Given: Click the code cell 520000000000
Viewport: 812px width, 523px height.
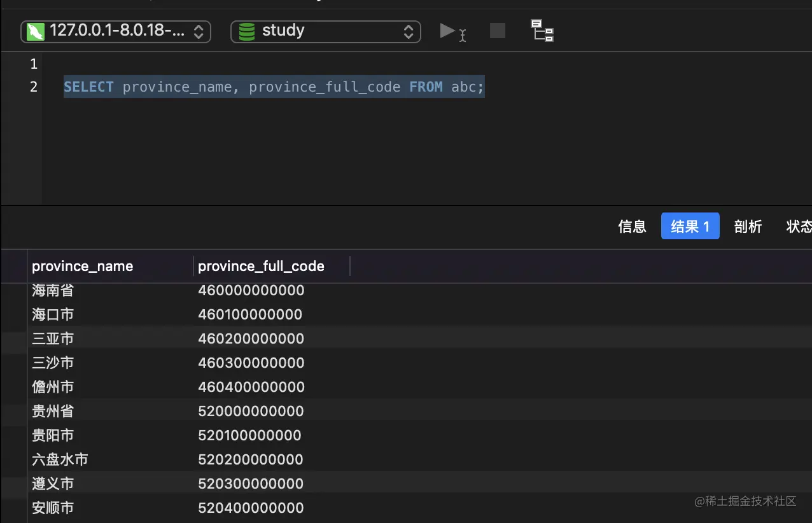Looking at the screenshot, I should click(251, 411).
